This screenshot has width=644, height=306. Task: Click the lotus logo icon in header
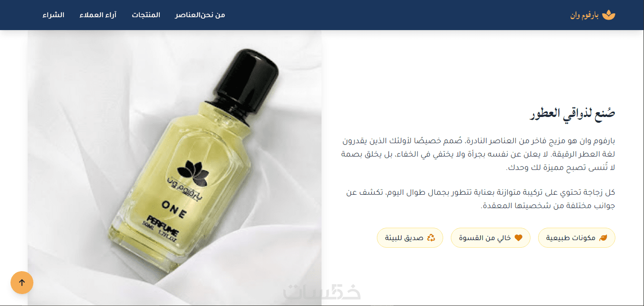tap(609, 15)
